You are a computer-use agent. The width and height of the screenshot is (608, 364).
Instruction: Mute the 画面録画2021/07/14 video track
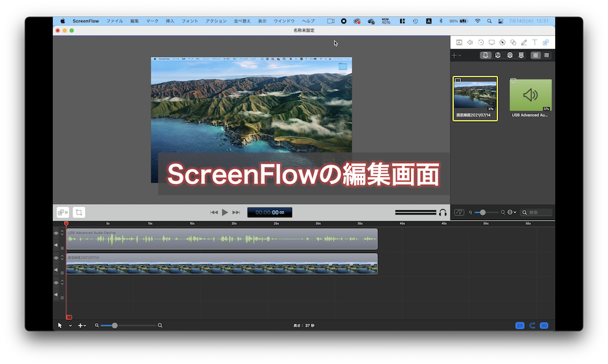point(56,269)
